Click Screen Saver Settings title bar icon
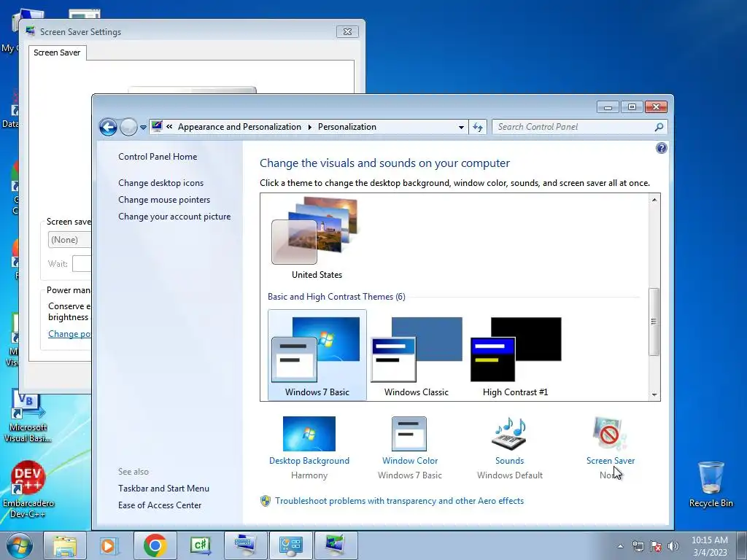This screenshot has width=747, height=560. click(x=31, y=31)
